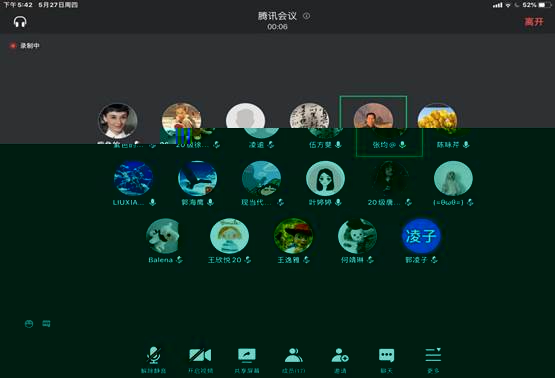Click the keyboard-shaped icon next to the emoji icon
The height and width of the screenshot is (378, 555).
(x=46, y=323)
